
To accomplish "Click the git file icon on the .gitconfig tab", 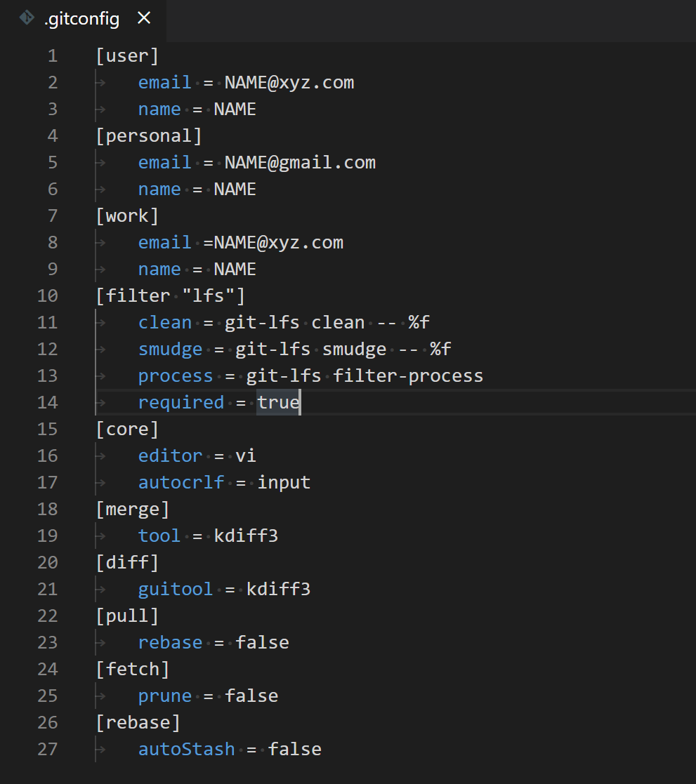I will [25, 19].
